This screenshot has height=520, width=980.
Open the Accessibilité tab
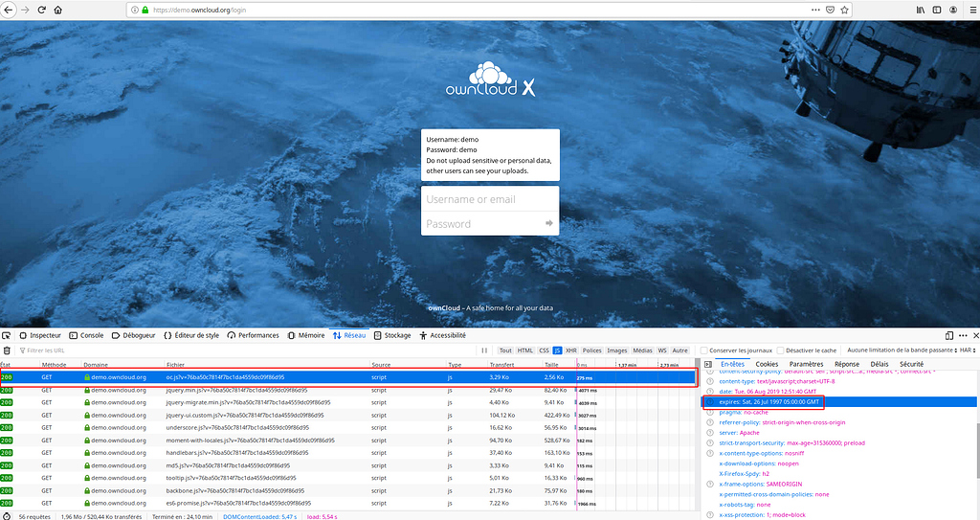pyautogui.click(x=442, y=335)
